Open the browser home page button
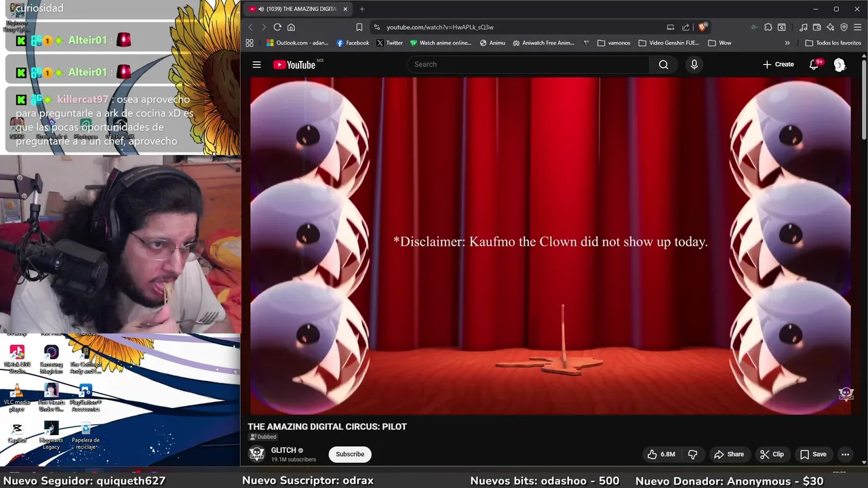Image resolution: width=868 pixels, height=488 pixels. click(x=291, y=27)
